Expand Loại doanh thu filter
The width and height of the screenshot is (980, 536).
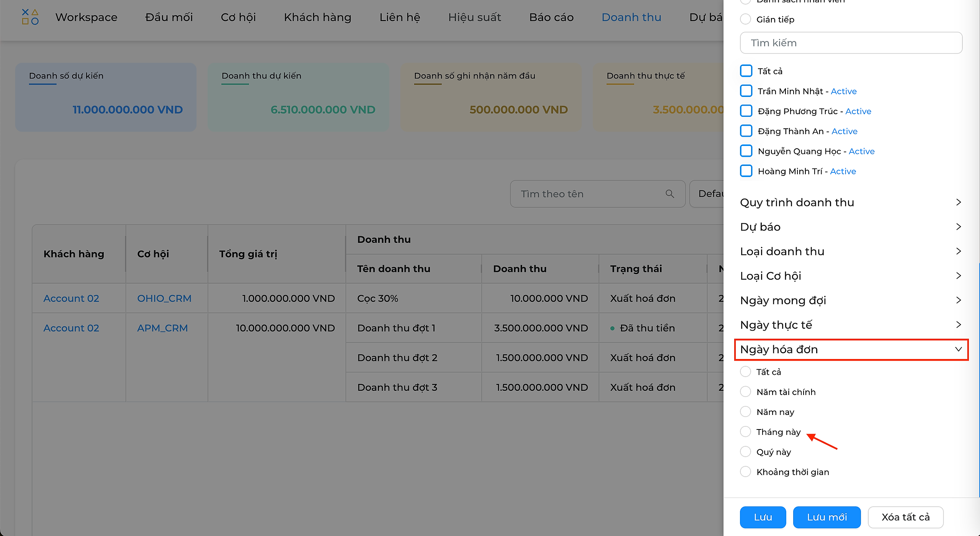851,251
